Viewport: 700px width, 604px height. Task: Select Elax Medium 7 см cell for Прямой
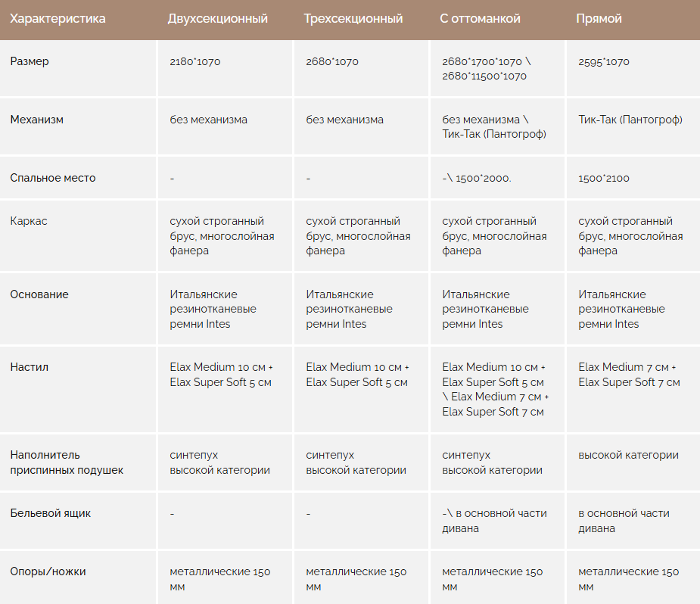coord(628,375)
